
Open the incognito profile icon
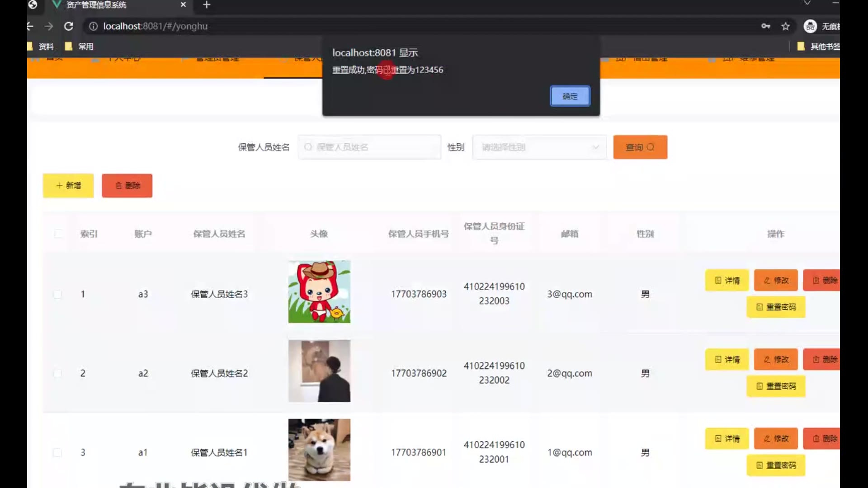click(x=810, y=26)
